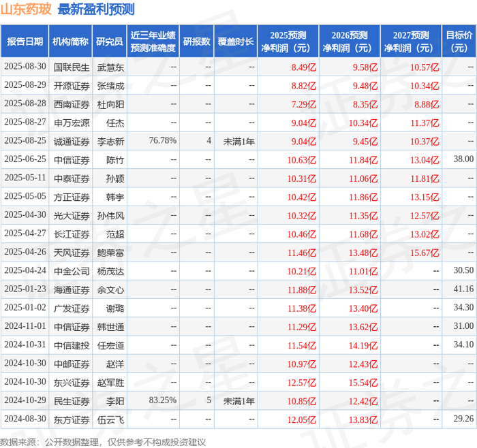Image resolution: width=477 pixels, height=448 pixels.
Task: Click analyst name 张绪成
Action: 110,86
